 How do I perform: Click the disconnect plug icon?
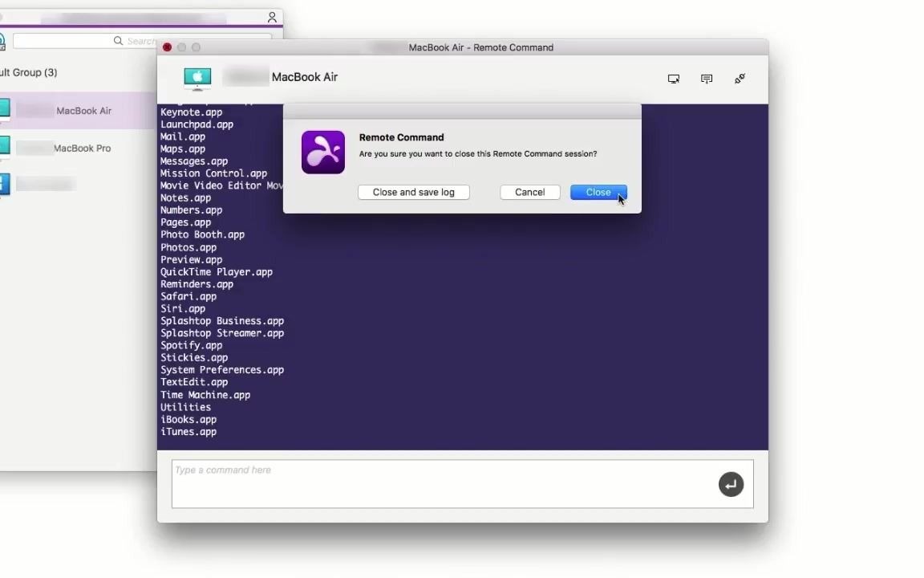coord(740,78)
